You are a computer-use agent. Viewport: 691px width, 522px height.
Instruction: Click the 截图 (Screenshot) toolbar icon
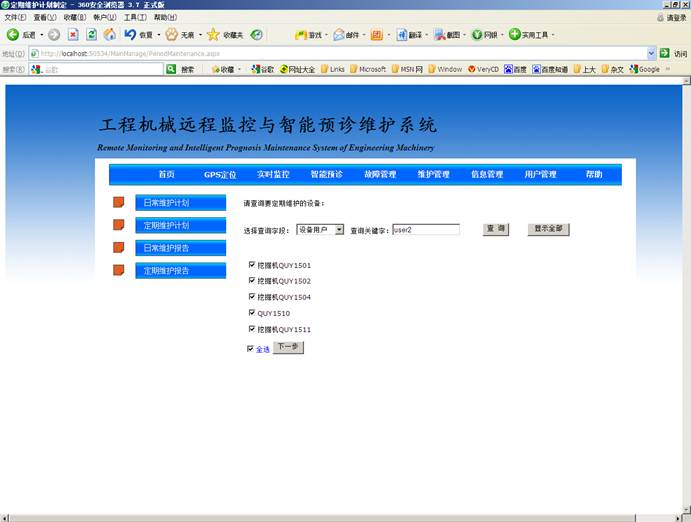440,35
